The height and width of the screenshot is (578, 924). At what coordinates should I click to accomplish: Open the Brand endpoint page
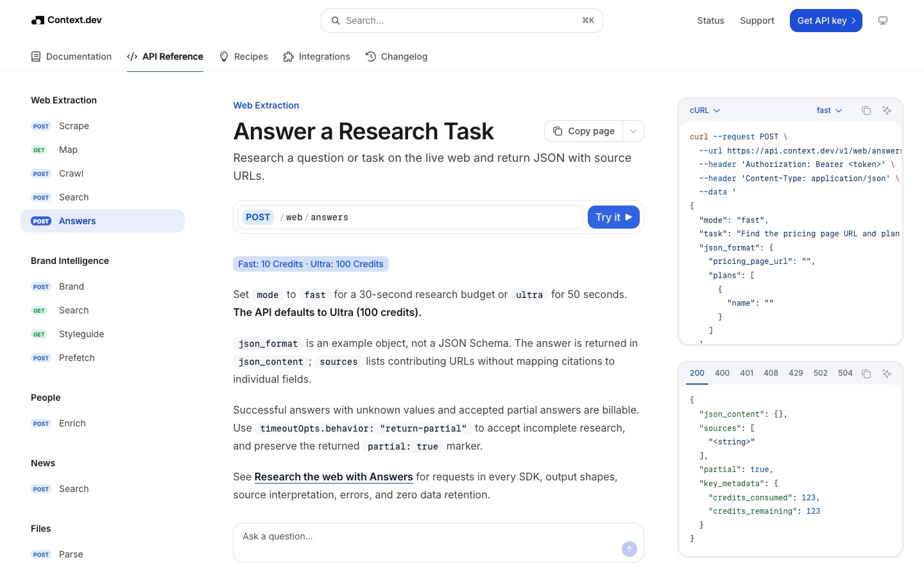(103, 286)
